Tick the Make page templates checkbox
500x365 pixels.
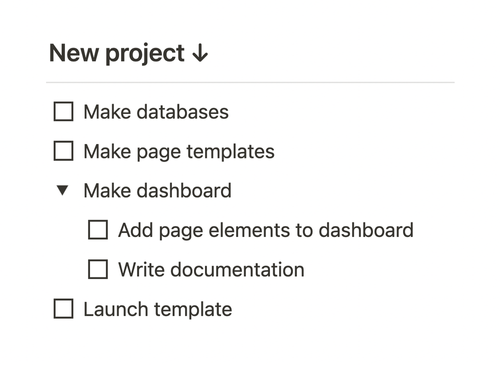point(63,151)
